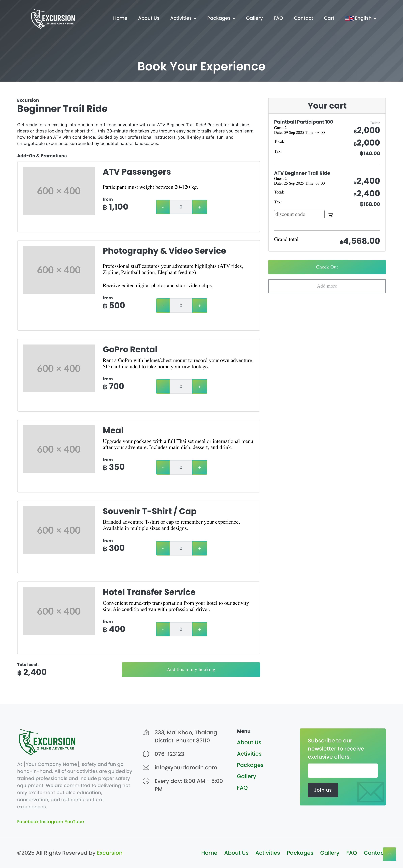Go to the FAQ page in header
Screen dimensions: 403x868
(278, 18)
